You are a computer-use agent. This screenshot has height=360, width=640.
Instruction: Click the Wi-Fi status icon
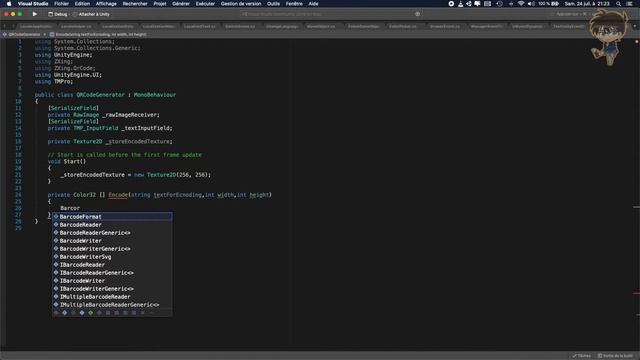521,4
